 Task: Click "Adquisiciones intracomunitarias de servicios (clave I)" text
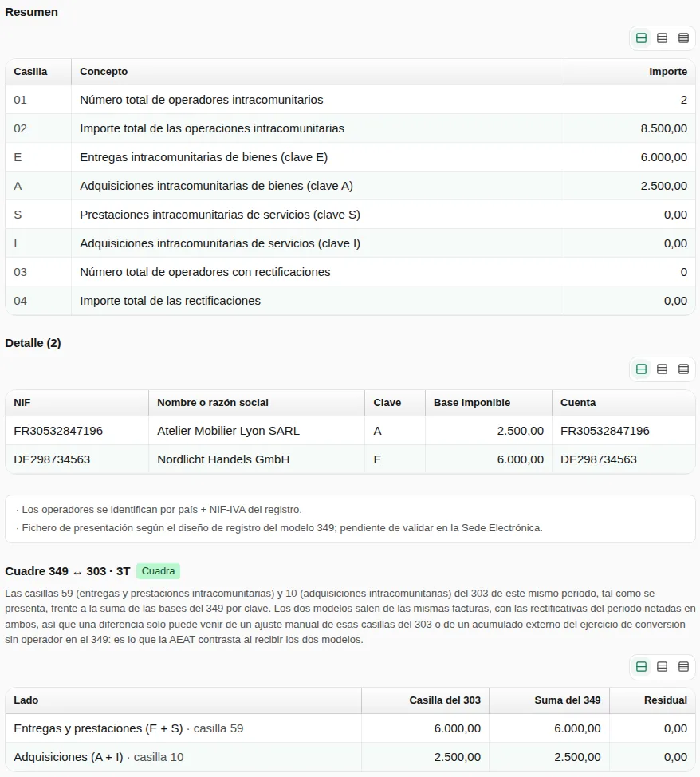pos(220,243)
